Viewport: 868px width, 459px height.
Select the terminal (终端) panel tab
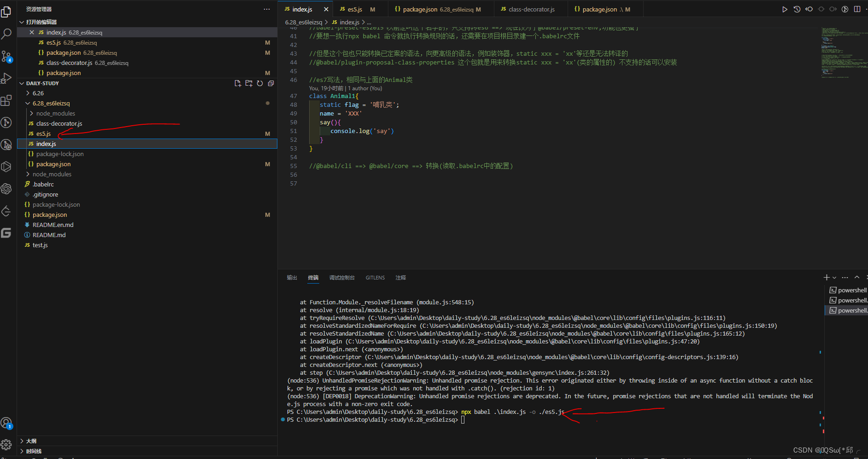[313, 278]
